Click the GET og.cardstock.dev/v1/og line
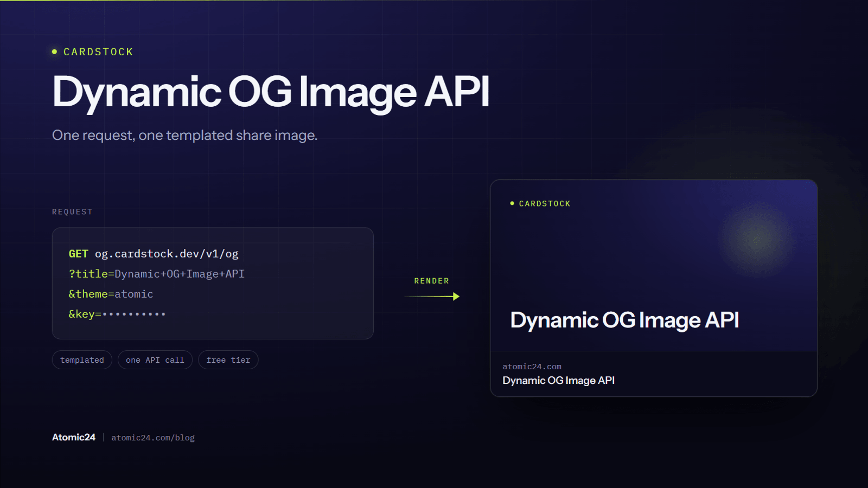 [154, 254]
